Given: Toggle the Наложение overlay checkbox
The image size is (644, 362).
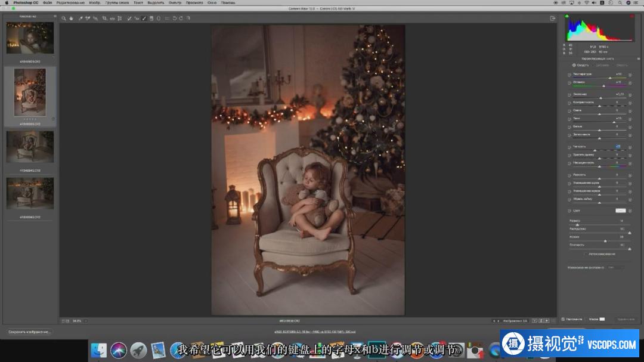Looking at the screenshot, I should click(x=563, y=319).
